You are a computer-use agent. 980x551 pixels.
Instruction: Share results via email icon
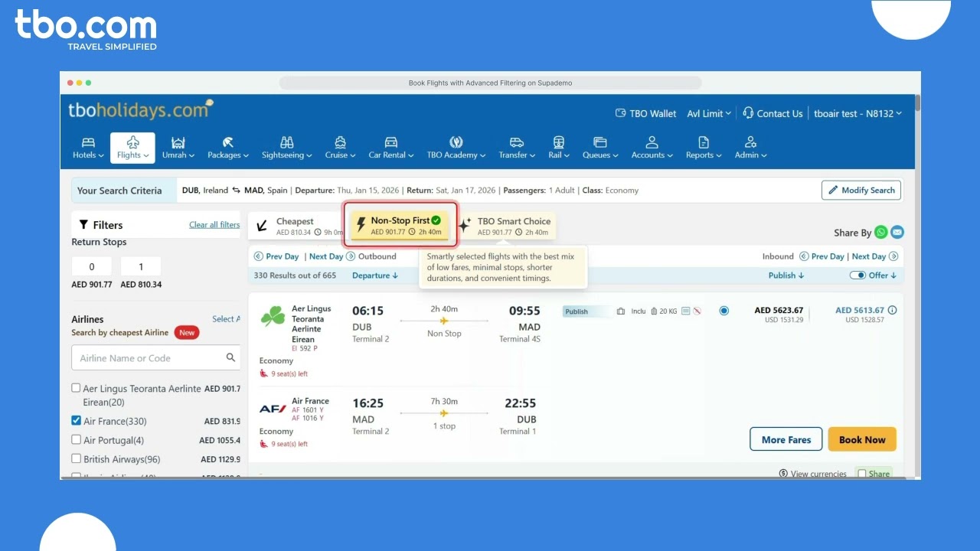pyautogui.click(x=897, y=232)
